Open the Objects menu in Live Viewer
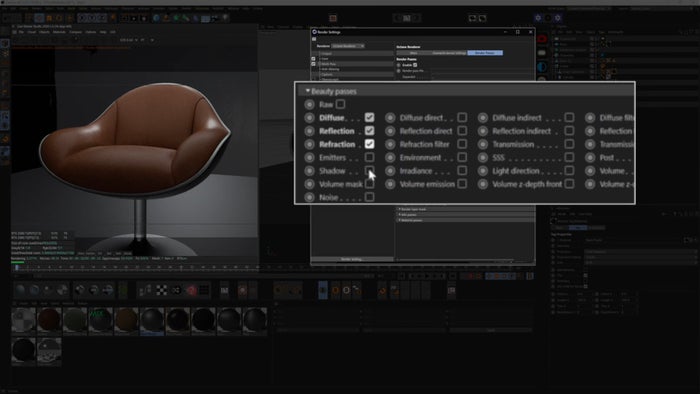This screenshot has width=700, height=394. click(x=45, y=32)
